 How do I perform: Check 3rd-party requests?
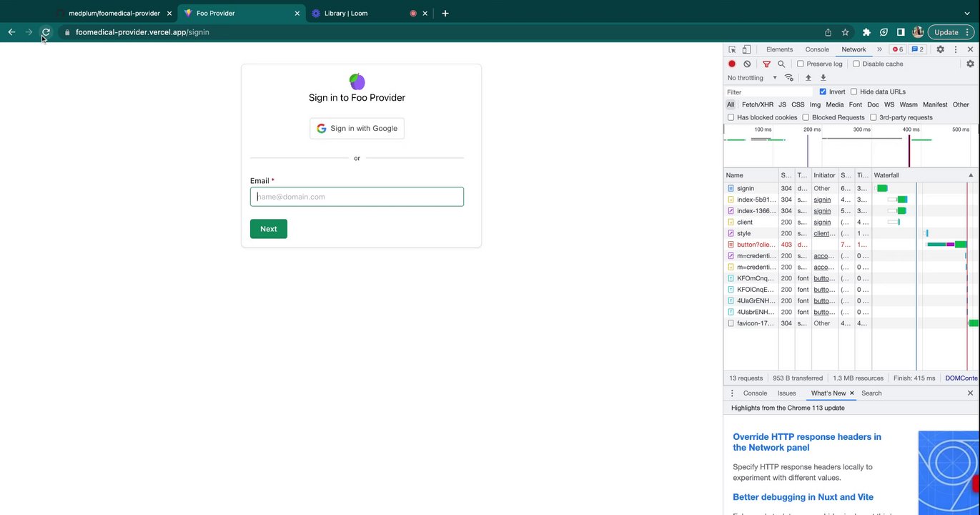click(x=873, y=117)
